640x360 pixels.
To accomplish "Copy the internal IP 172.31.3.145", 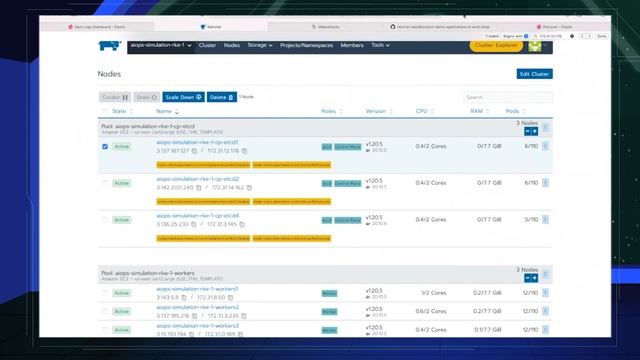I will (242, 224).
